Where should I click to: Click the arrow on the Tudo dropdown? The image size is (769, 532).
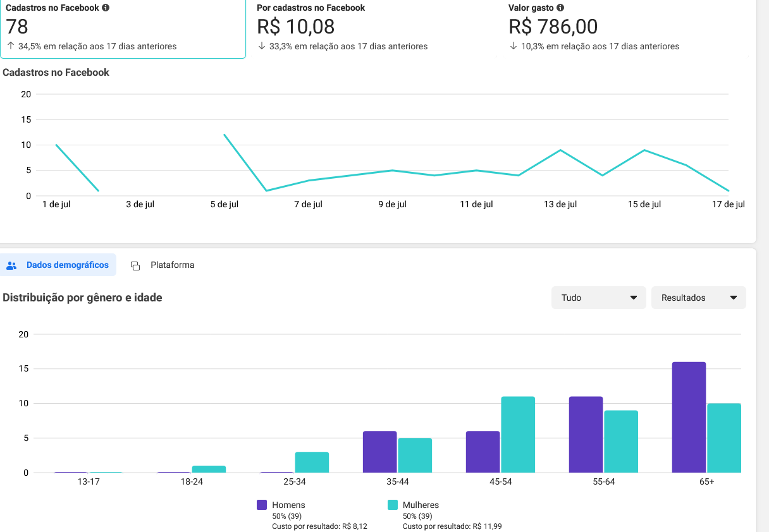[x=634, y=298]
